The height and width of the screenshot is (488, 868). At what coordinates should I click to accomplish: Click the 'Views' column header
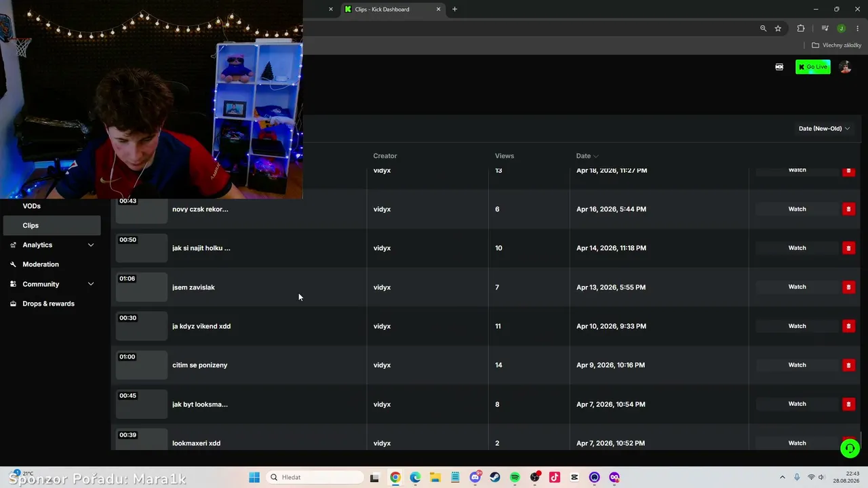click(505, 156)
